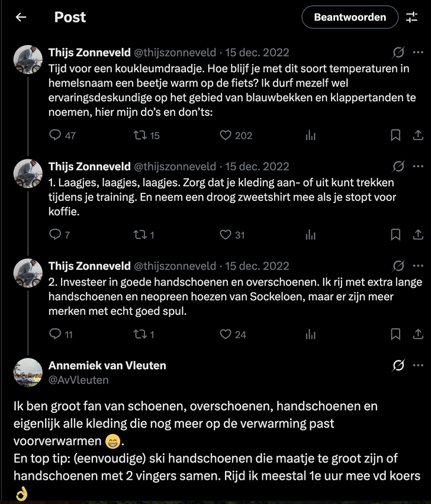
Task: Reply to the second tweet
Action: click(56, 235)
